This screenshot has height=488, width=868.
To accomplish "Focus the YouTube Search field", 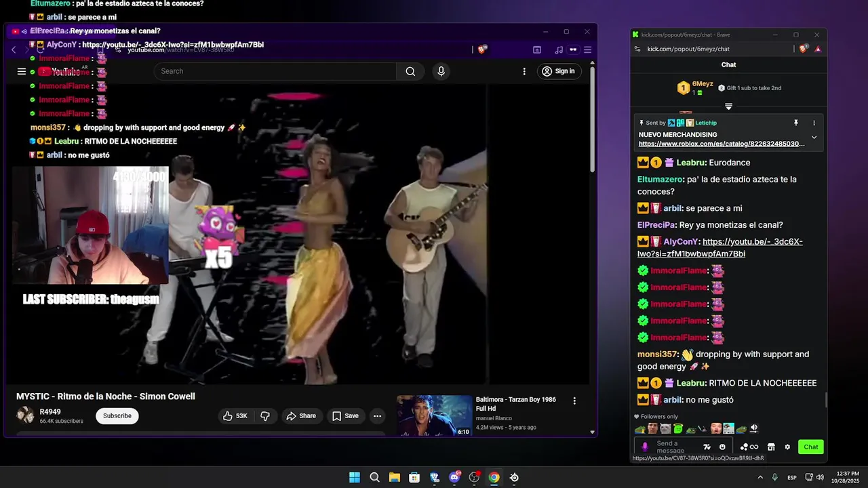I will tap(275, 71).
